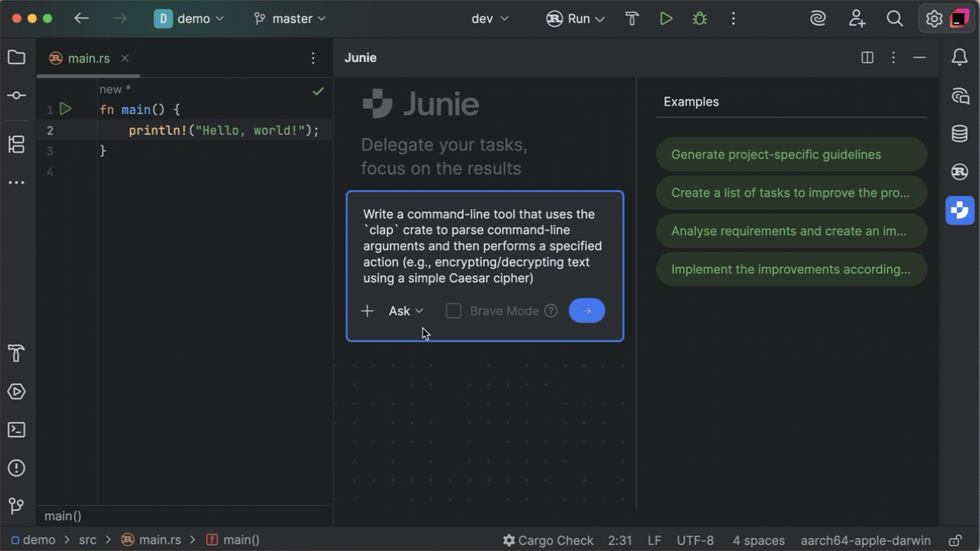Click the main() breadcrumb in status bar

point(234,540)
